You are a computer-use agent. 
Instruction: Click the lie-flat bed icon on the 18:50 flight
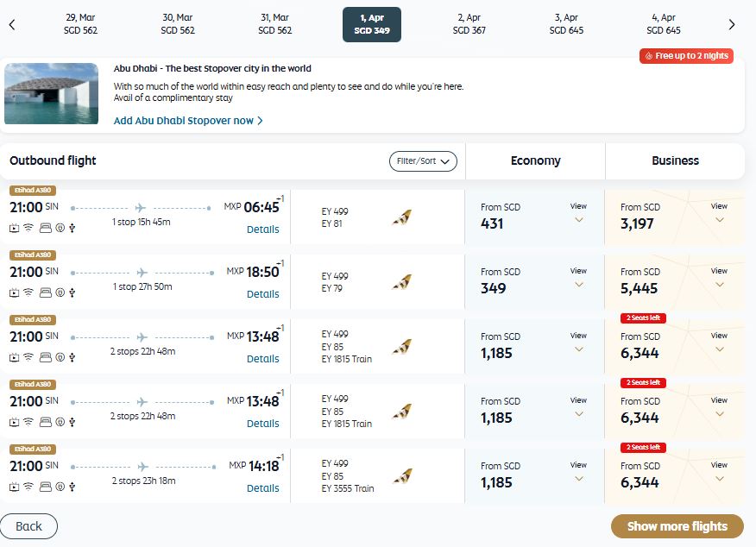click(x=44, y=293)
